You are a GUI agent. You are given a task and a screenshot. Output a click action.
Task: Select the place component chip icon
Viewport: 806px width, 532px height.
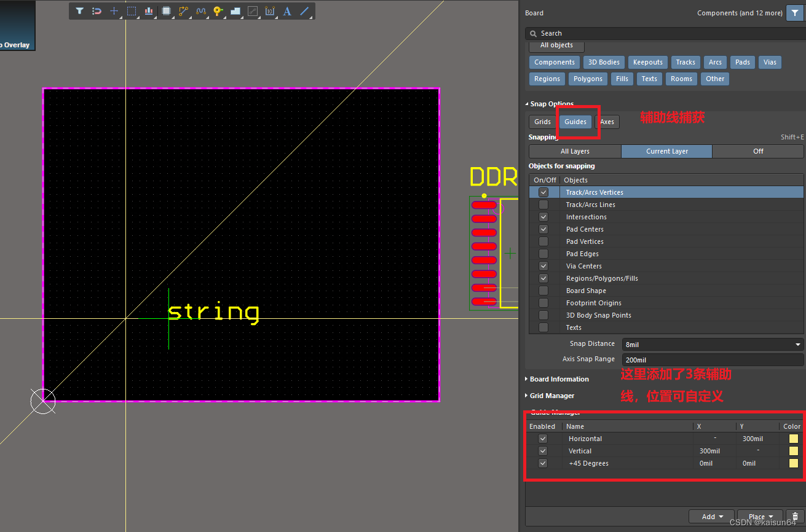click(166, 11)
